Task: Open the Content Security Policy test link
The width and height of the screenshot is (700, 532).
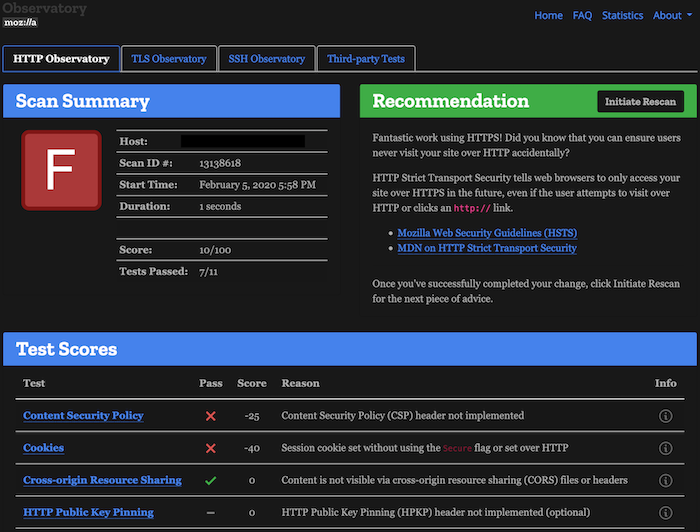Action: (x=83, y=416)
